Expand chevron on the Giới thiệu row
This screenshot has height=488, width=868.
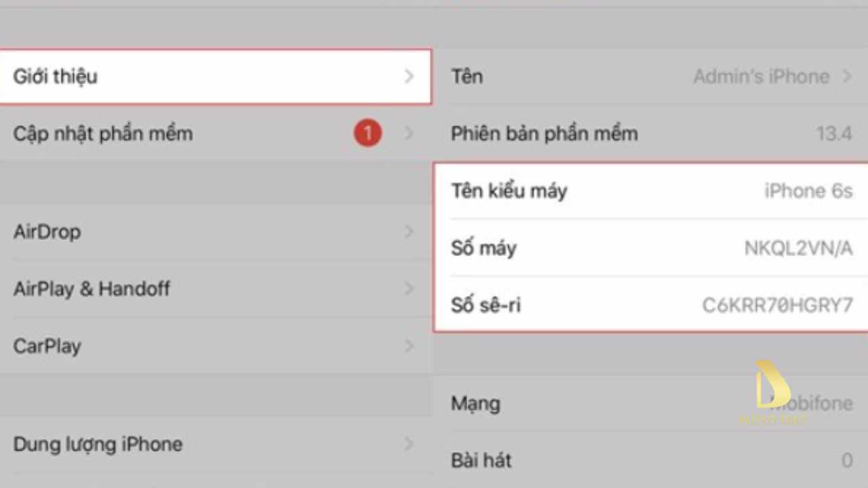coord(409,77)
